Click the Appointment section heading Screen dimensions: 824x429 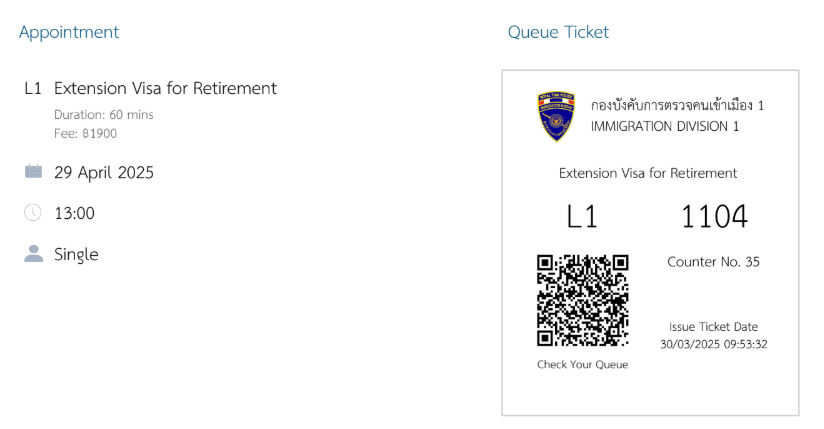point(69,32)
